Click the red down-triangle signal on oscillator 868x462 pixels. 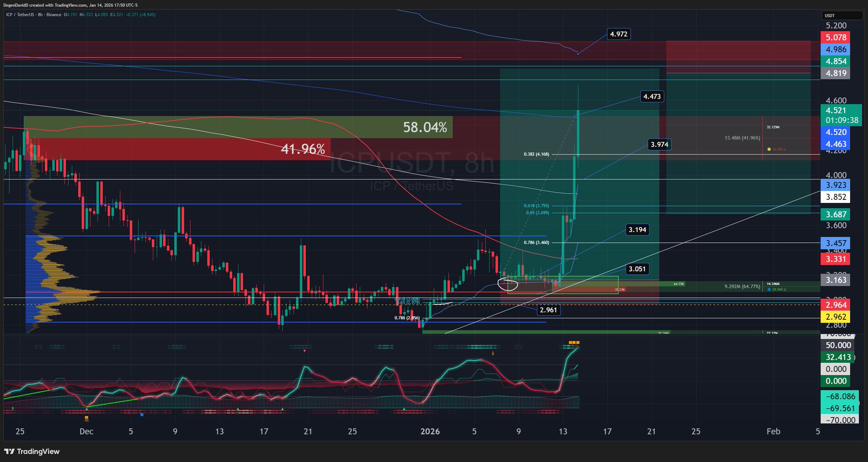click(304, 351)
